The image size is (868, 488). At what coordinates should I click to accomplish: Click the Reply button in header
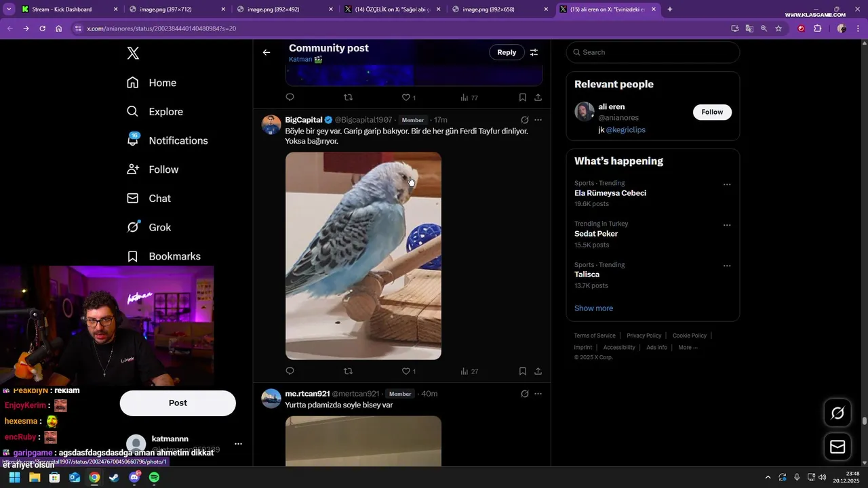pyautogui.click(x=507, y=52)
